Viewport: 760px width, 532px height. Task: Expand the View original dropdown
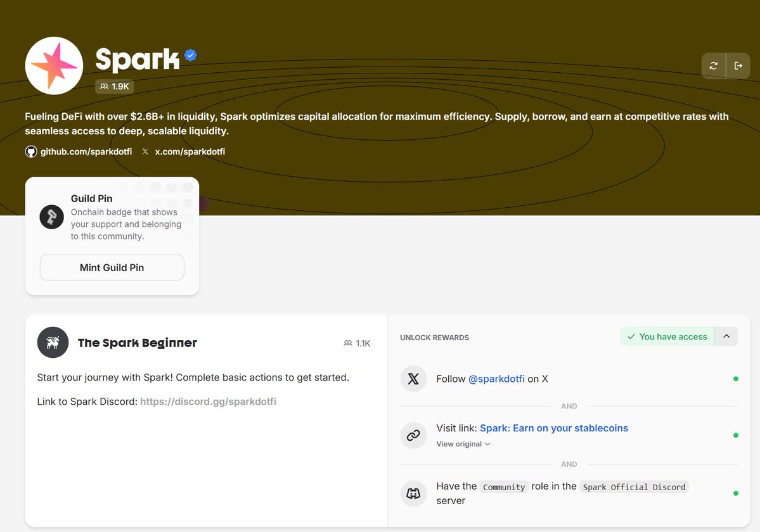point(463,444)
